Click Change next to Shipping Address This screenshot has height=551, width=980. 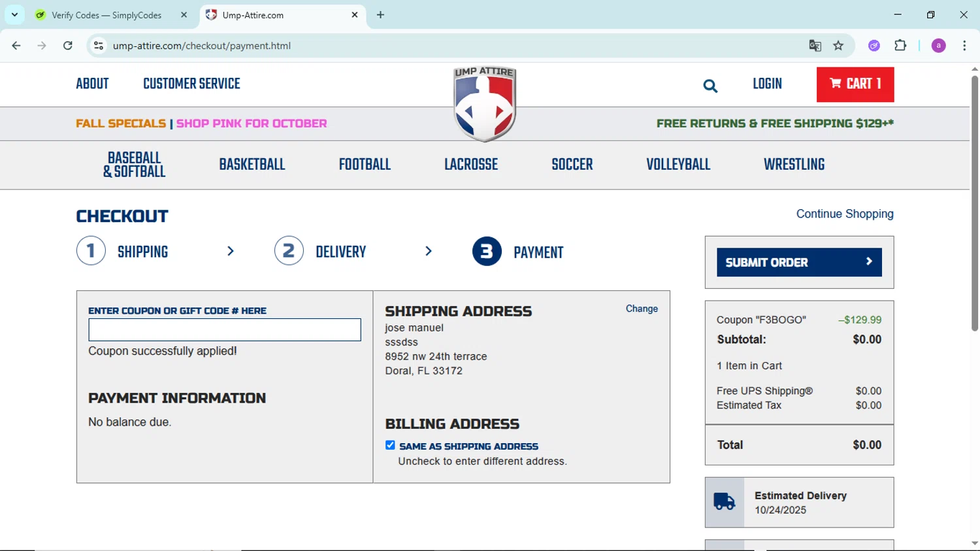pos(642,309)
